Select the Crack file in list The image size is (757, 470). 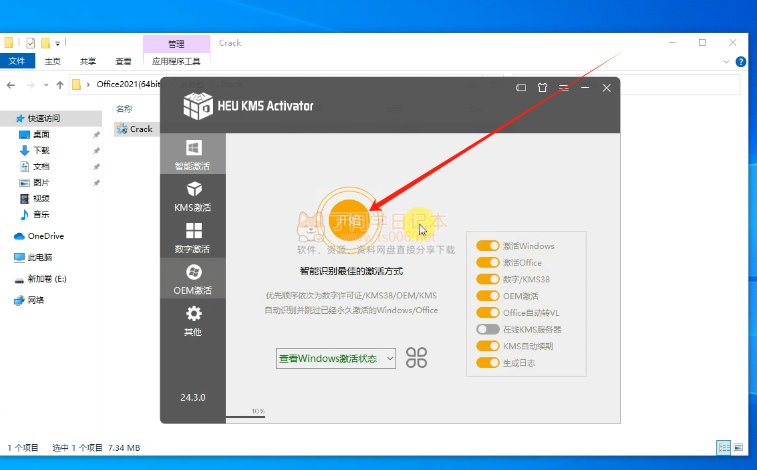[135, 129]
